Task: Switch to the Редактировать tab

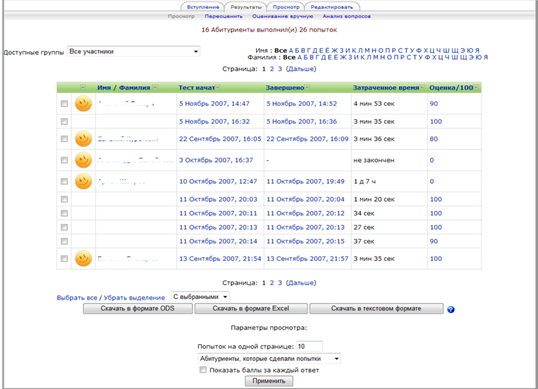Action: pyautogui.click(x=331, y=7)
